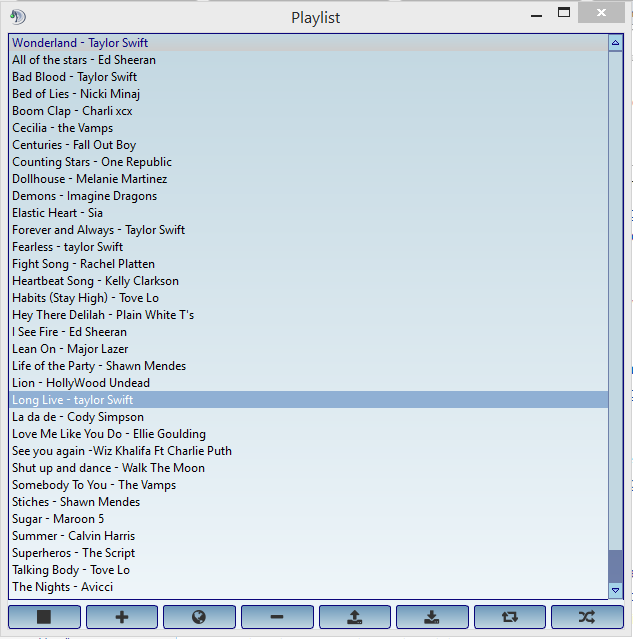Select "Elastic Heart - Sia"
Screen dimensions: 633x639
click(308, 213)
